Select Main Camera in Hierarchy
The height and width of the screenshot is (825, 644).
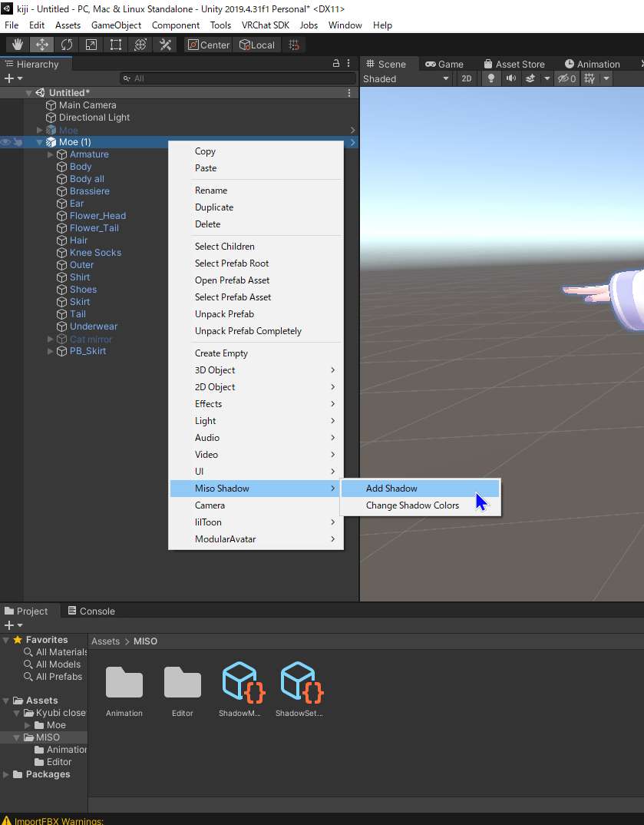pos(88,105)
